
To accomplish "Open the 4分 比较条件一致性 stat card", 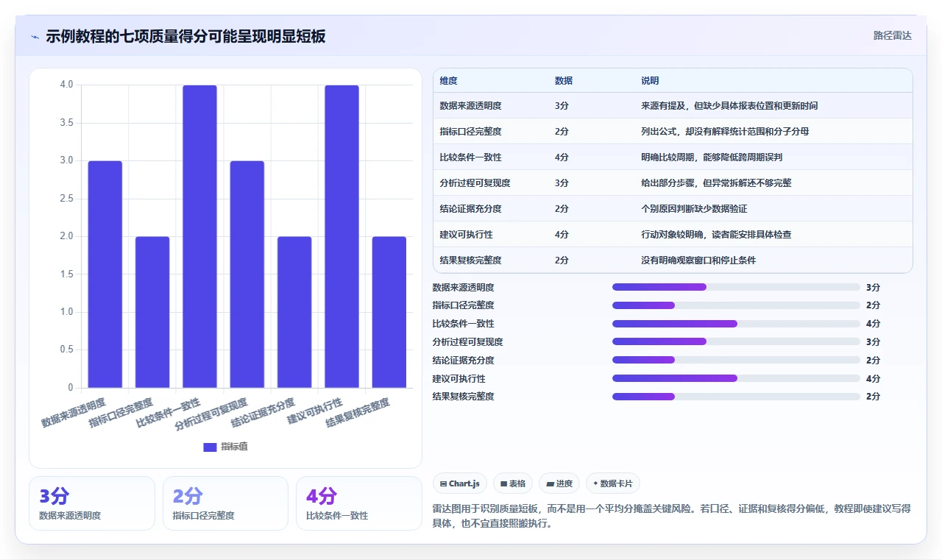I will pyautogui.click(x=359, y=503).
